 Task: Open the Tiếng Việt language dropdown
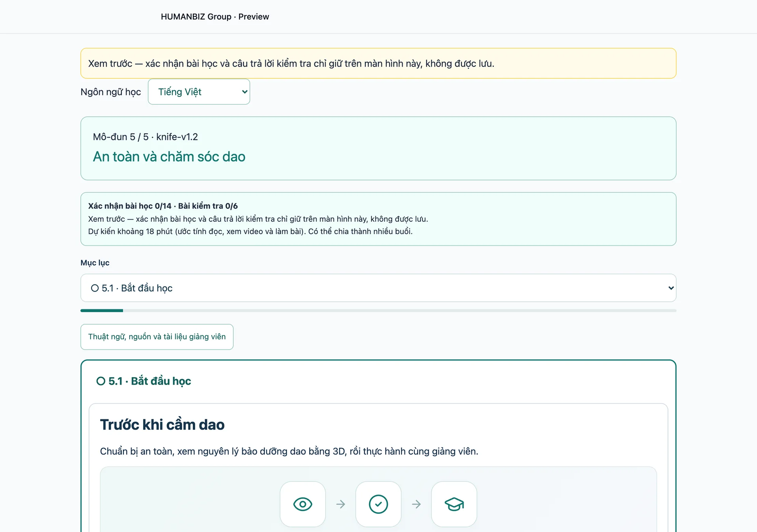pyautogui.click(x=199, y=92)
